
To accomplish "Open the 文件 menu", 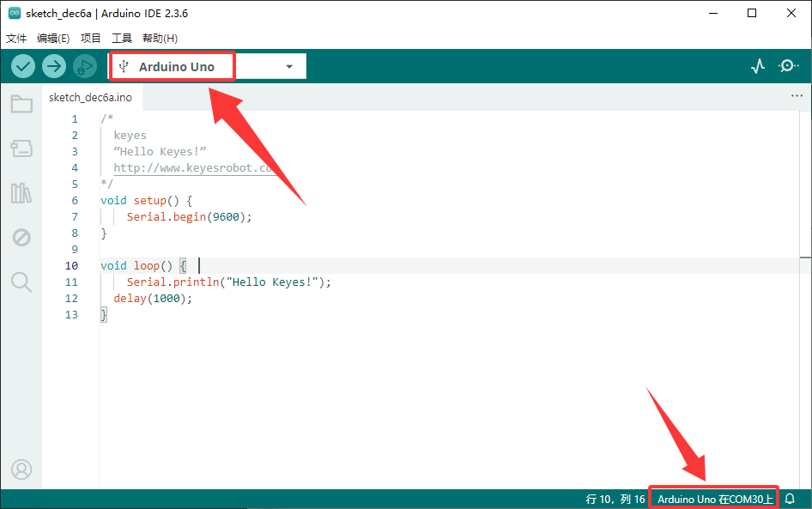I will [x=16, y=39].
